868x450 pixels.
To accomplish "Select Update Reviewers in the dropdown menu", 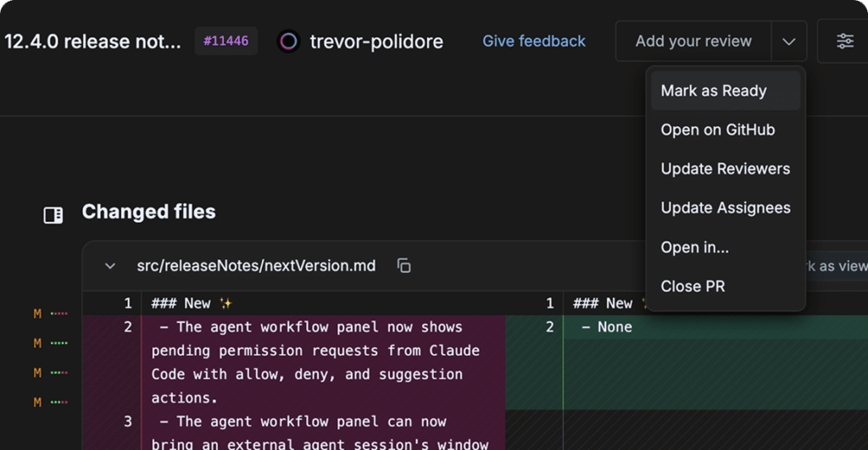I will [x=726, y=169].
